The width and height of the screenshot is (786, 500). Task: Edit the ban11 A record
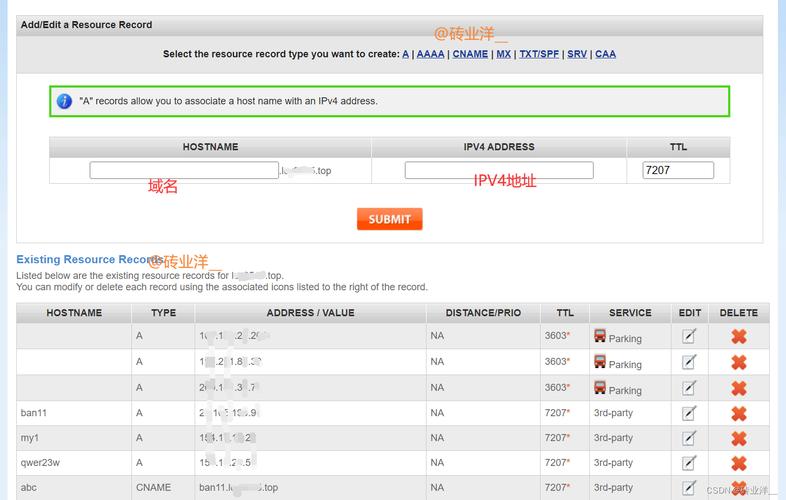click(x=689, y=413)
